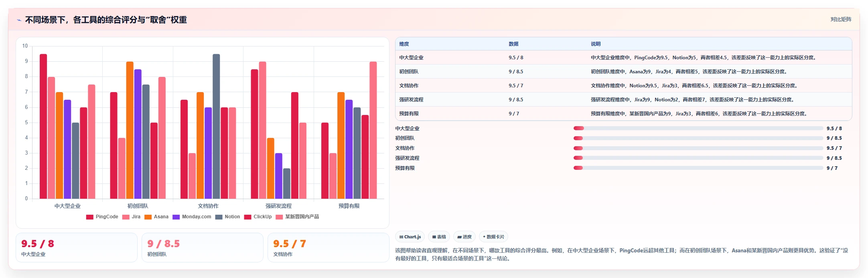Click the 表格 tag chip

tap(439, 237)
